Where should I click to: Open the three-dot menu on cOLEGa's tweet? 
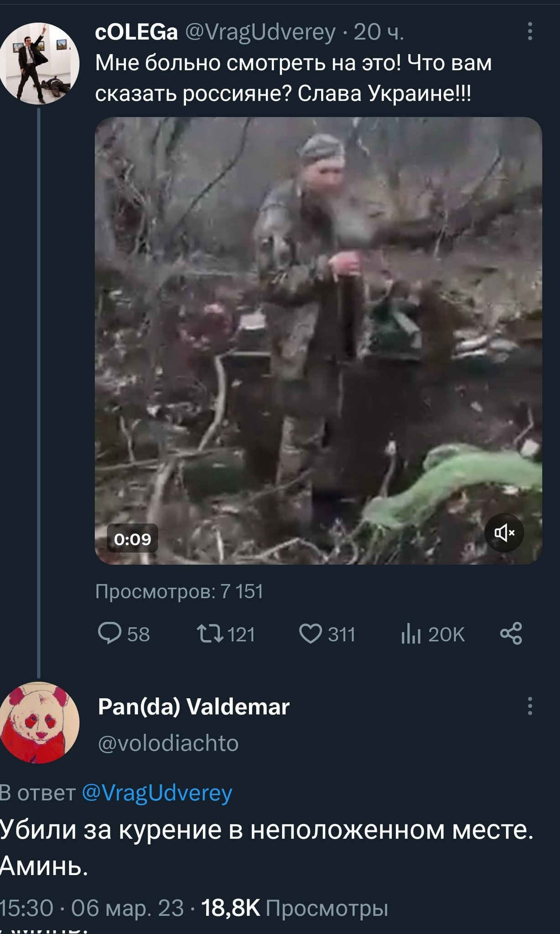(x=529, y=31)
